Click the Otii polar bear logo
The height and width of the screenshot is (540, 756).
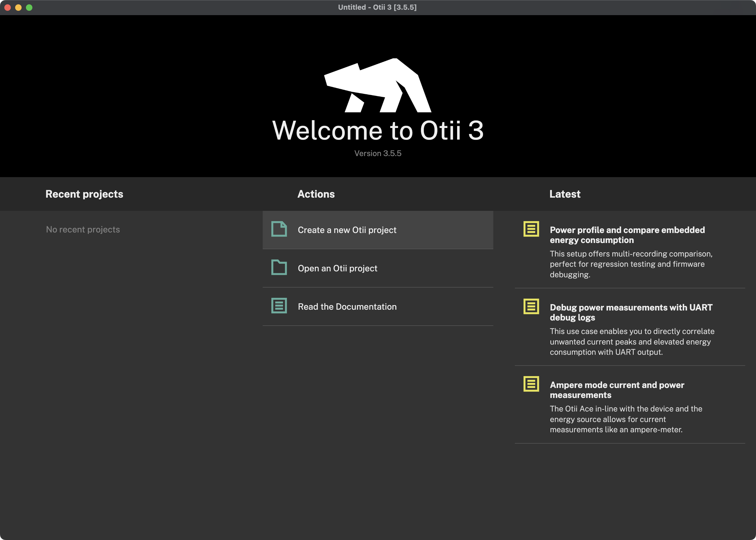(378, 85)
